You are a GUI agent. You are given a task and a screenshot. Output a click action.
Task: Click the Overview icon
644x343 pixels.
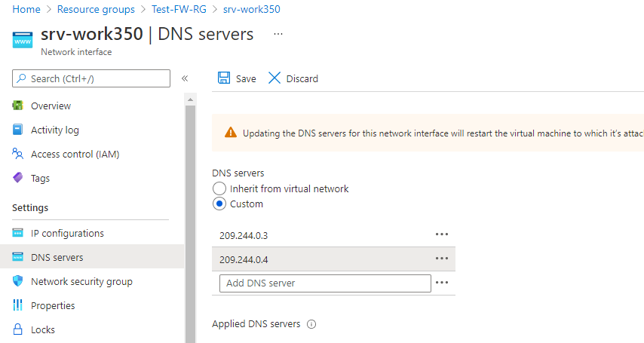(x=17, y=106)
